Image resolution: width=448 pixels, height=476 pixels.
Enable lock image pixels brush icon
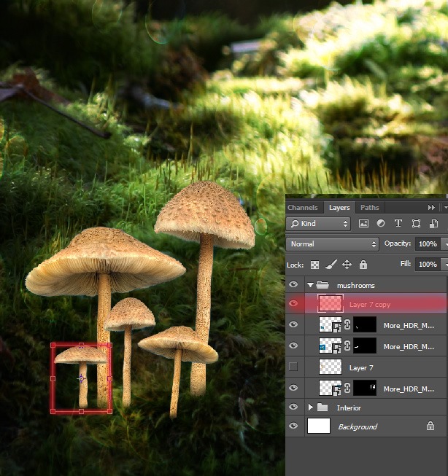[331, 265]
